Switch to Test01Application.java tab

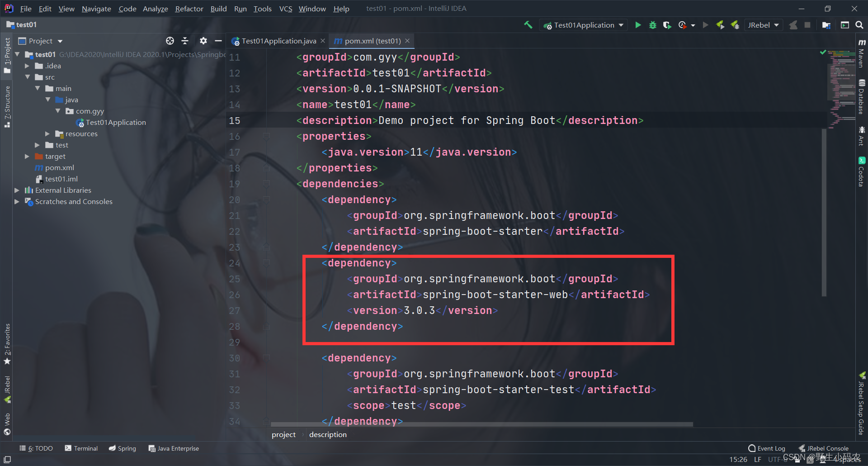pyautogui.click(x=278, y=41)
